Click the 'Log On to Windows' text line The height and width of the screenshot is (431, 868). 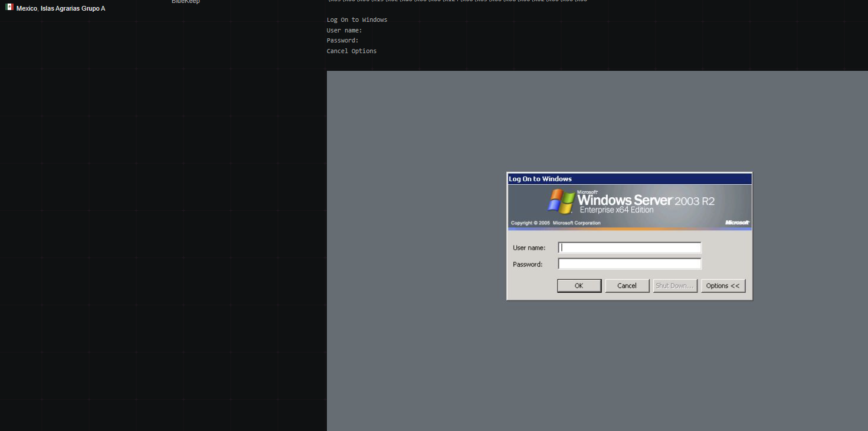tap(357, 19)
